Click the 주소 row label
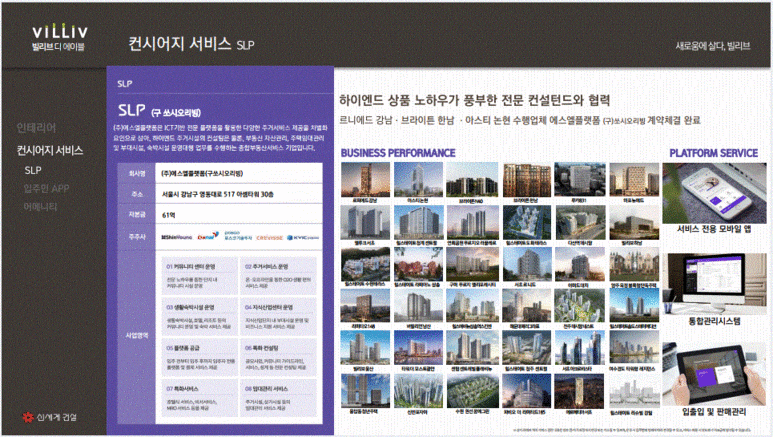This screenshot has width=773, height=437. pyautogui.click(x=137, y=194)
